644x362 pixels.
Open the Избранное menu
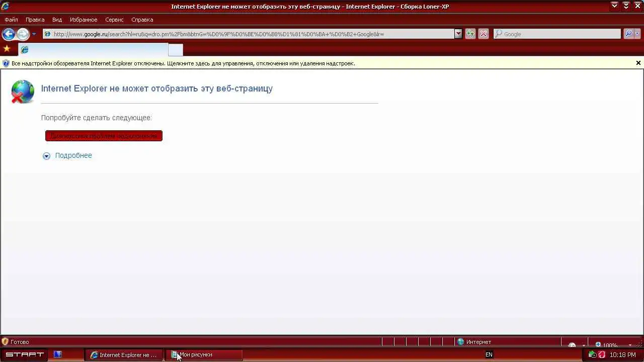click(x=84, y=20)
